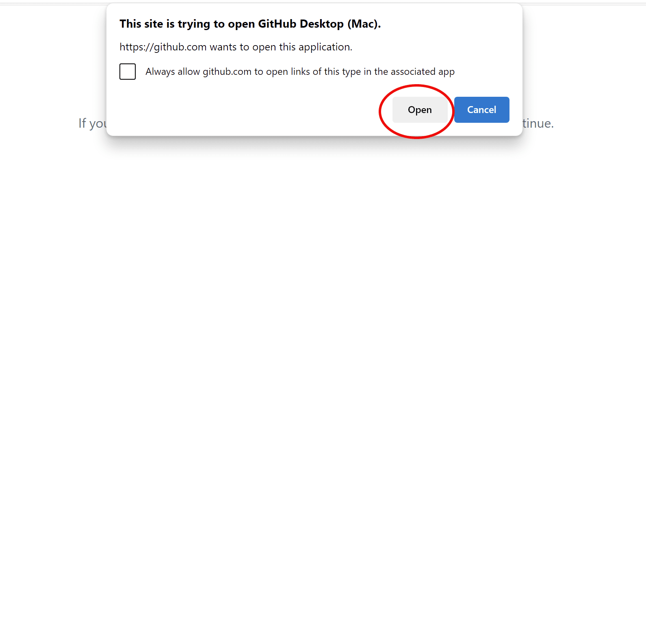The image size is (646, 644).
Task: Click the 'github.com' text in permission label
Action: pyautogui.click(x=227, y=72)
